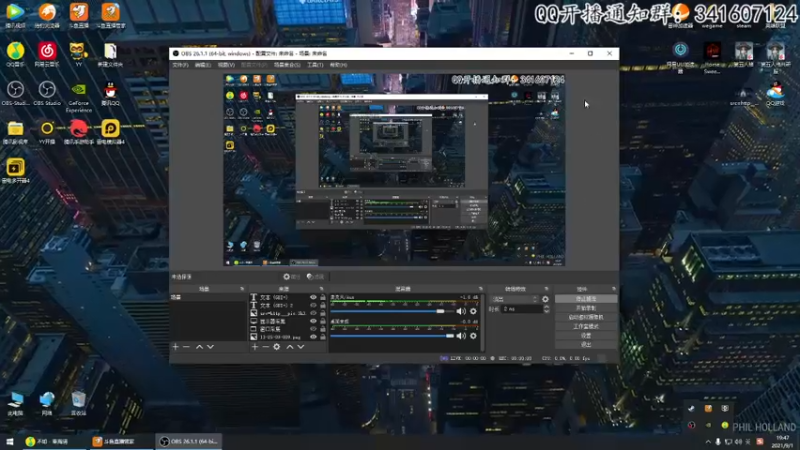Mute the Desktop Audio speaker icon

461,336
